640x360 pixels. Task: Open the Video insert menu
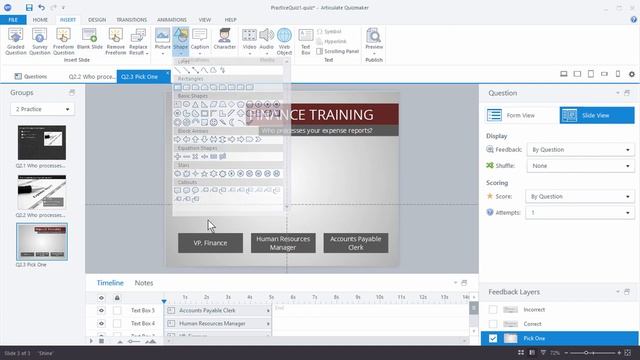coord(249,41)
